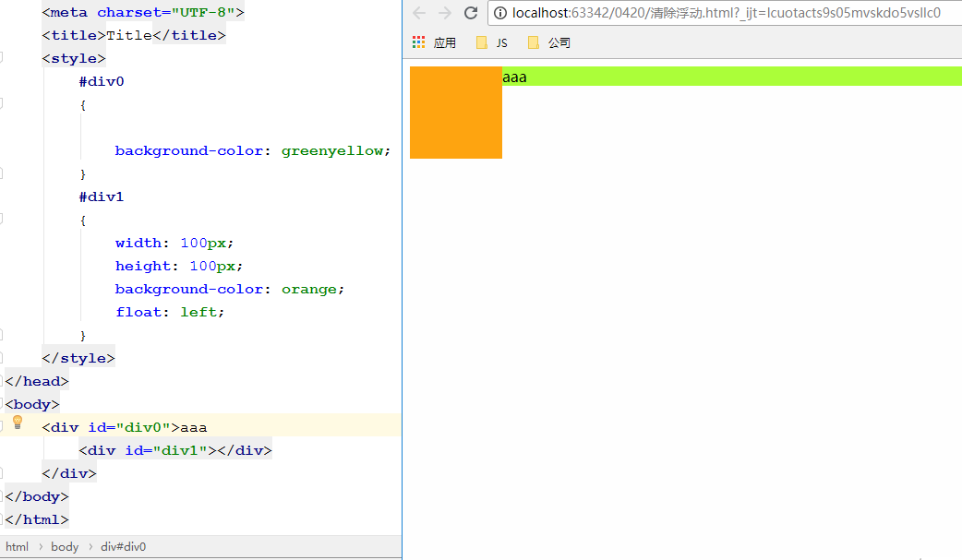The height and width of the screenshot is (560, 962).
Task: Click the 'aaa' text in the page
Action: [514, 77]
